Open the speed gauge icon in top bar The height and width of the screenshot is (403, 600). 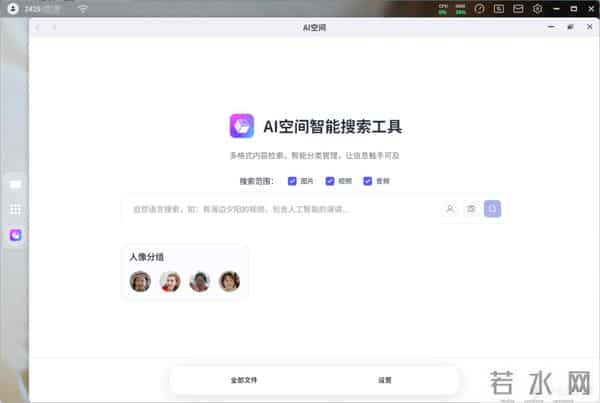click(479, 8)
